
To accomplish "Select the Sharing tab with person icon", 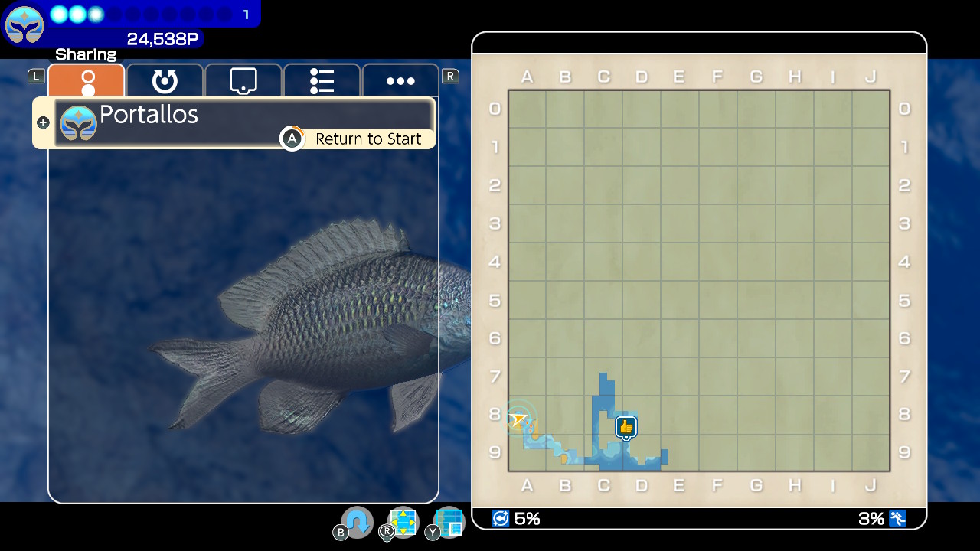I will (x=87, y=80).
